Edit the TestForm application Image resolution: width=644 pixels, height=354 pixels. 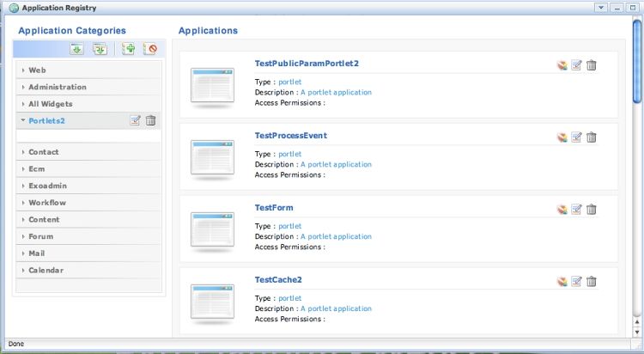[577, 210]
